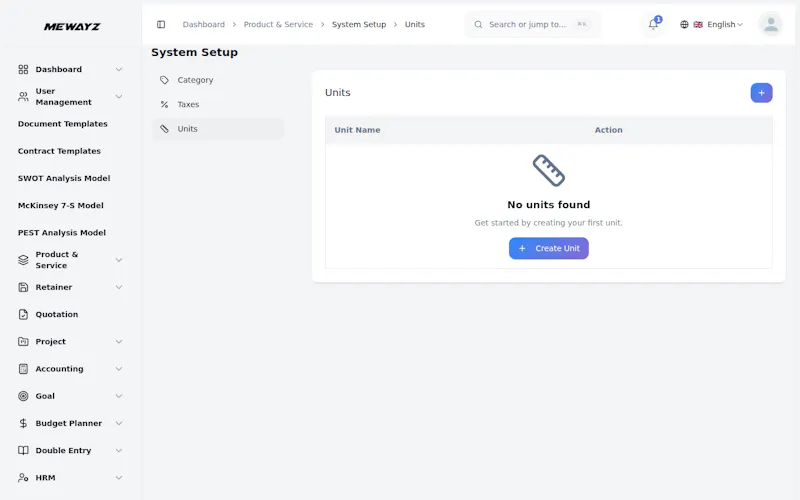
Task: Open Document Templates in sidebar
Action: click(63, 124)
